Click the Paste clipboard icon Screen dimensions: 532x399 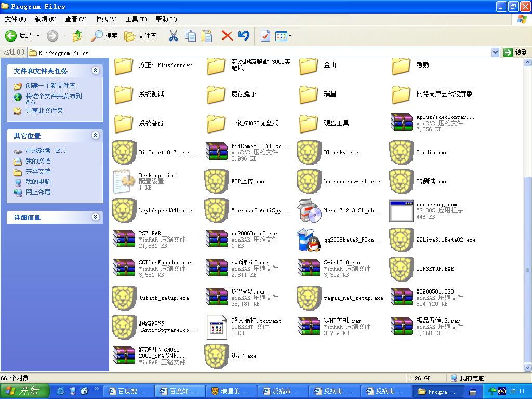(x=207, y=36)
